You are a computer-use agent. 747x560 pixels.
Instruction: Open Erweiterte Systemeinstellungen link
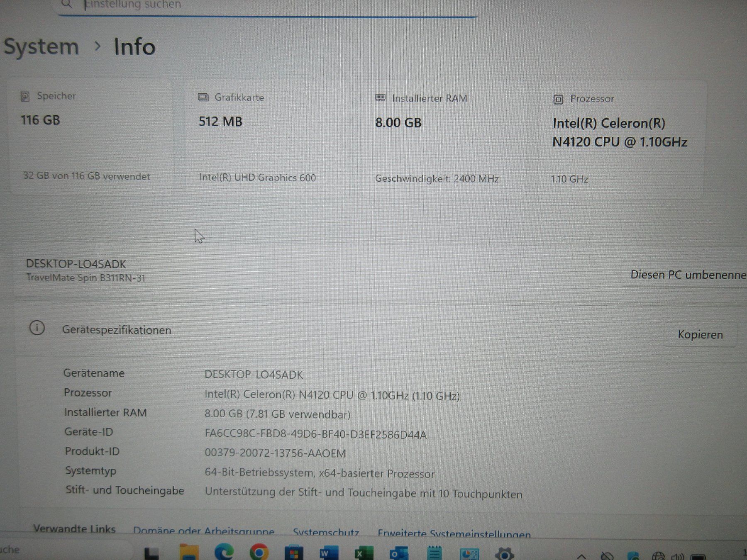(x=454, y=533)
